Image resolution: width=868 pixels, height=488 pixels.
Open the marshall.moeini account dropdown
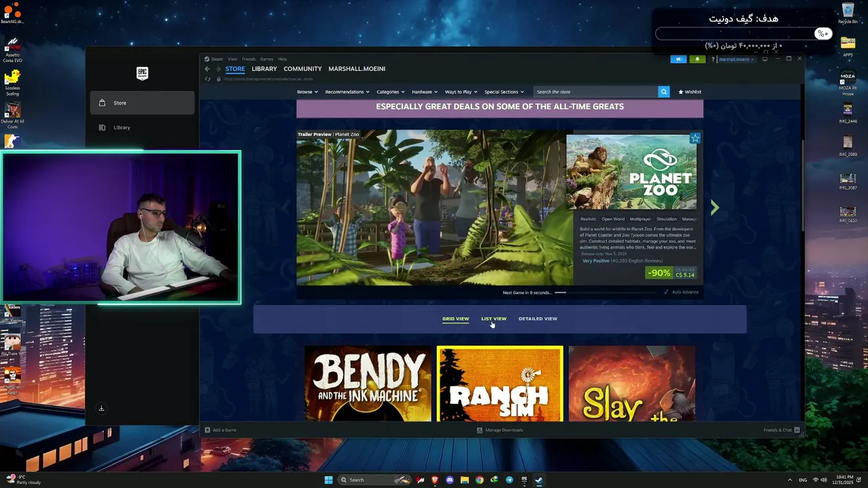pos(736,59)
